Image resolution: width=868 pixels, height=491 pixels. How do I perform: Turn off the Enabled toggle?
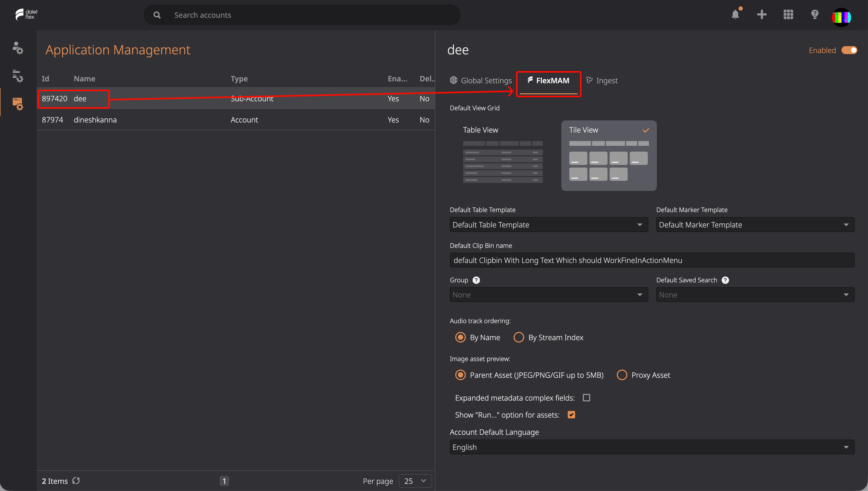pos(849,50)
